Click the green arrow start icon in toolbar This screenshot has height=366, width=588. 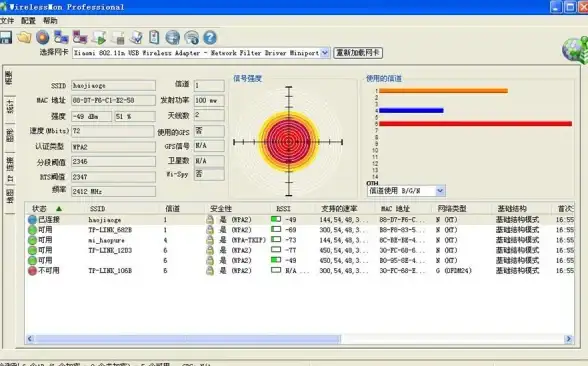(x=99, y=38)
